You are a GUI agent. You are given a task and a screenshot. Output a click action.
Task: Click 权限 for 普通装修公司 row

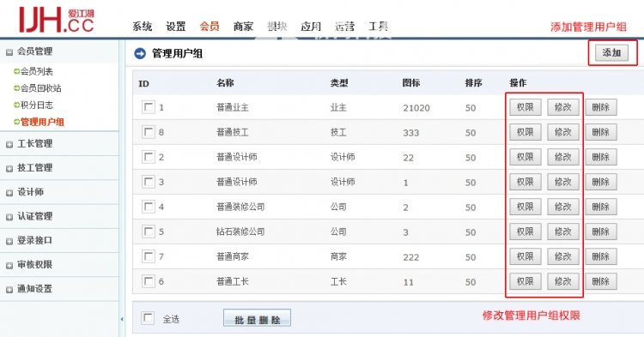[x=526, y=207]
